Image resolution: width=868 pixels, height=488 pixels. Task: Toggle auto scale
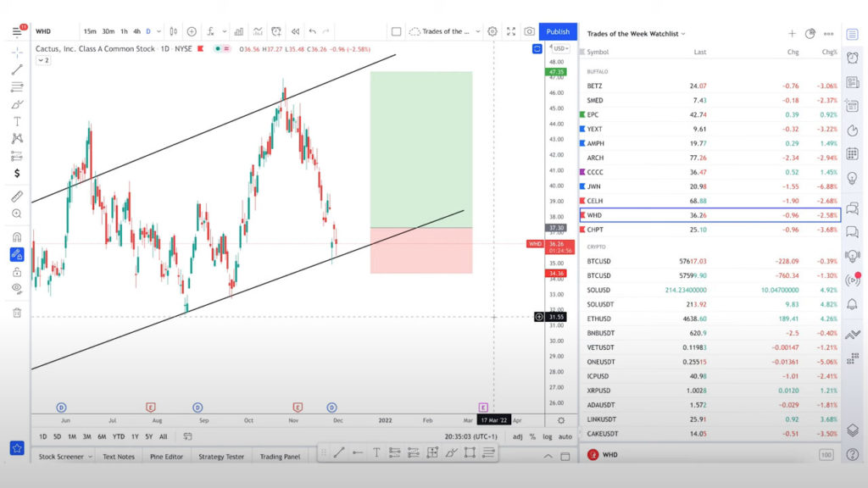(565, 436)
